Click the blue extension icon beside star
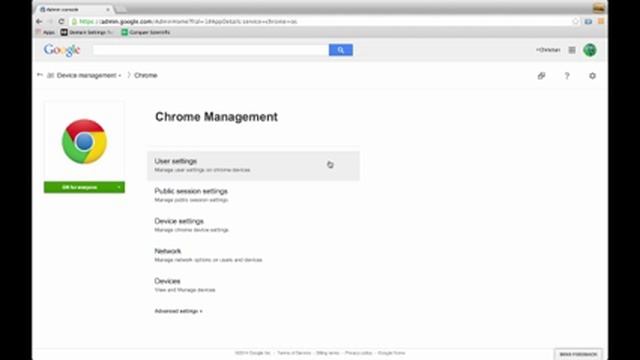This screenshot has height=360, width=640. (x=588, y=21)
